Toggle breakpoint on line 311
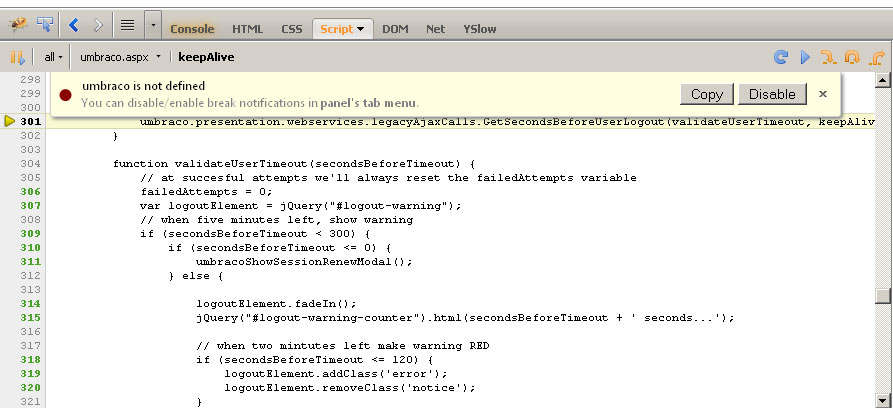The width and height of the screenshot is (893, 408). click(30, 261)
